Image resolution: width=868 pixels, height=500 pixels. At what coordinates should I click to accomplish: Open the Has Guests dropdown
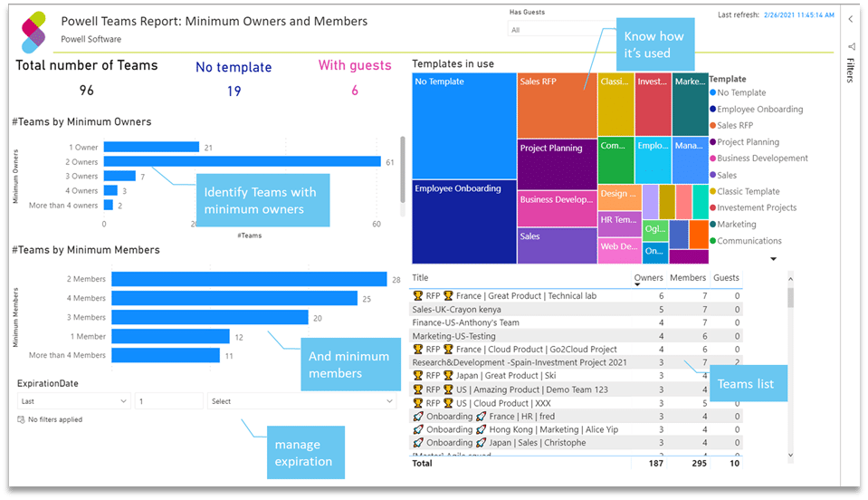(x=560, y=30)
